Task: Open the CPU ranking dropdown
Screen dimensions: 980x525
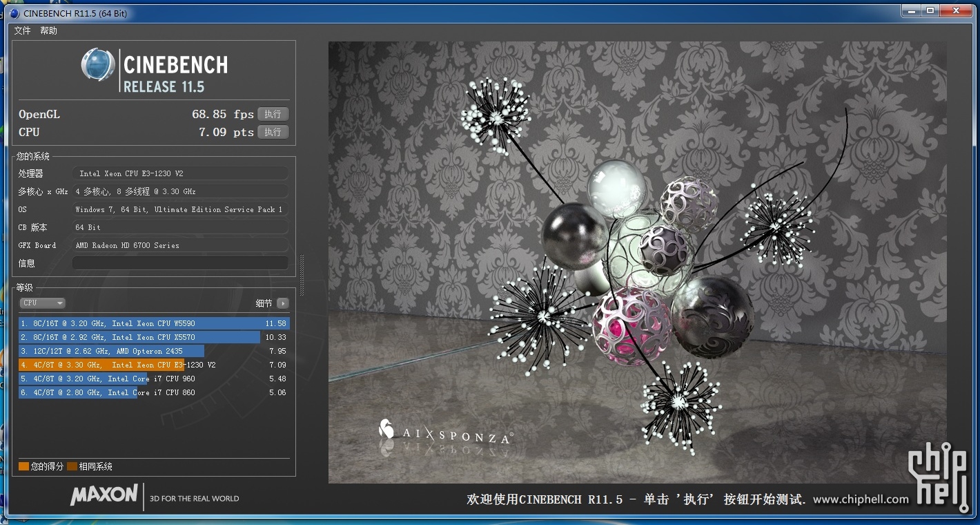Action: [x=42, y=303]
